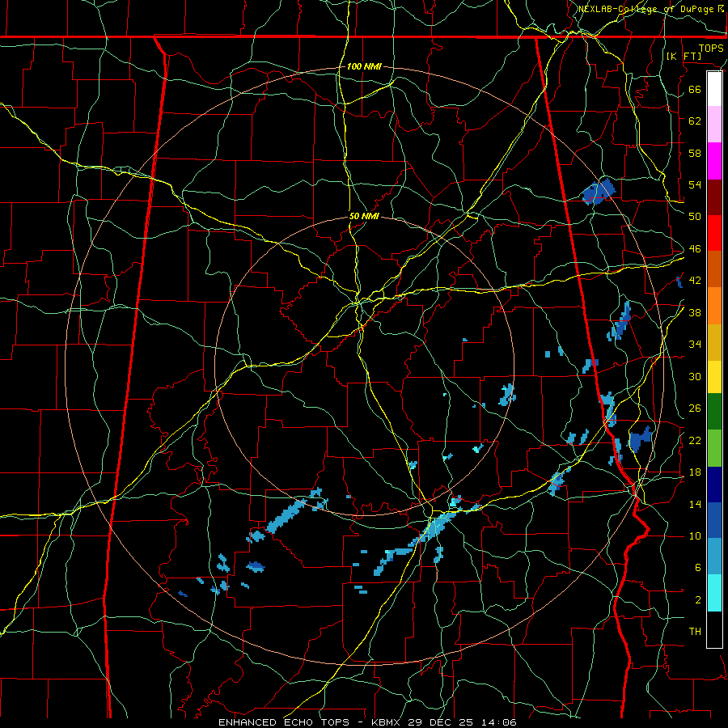Image resolution: width=728 pixels, height=728 pixels.
Task: Pick the dark green legend swatch
Action: click(714, 412)
